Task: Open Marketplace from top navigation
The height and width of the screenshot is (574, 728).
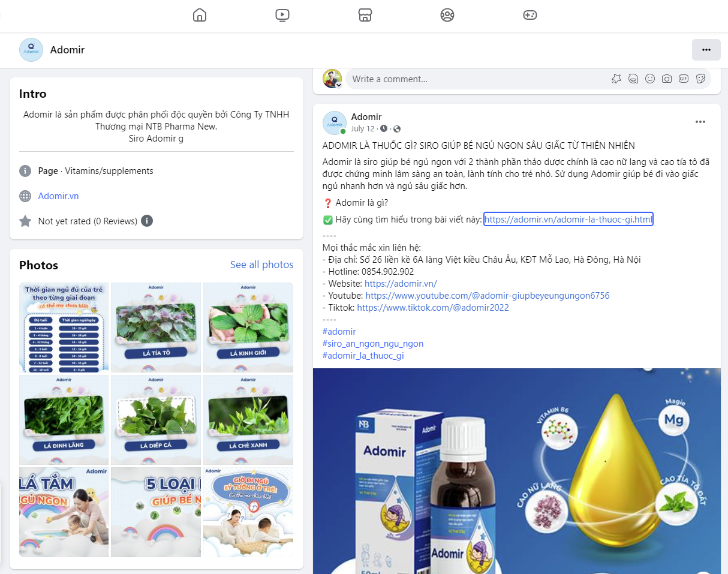Action: pyautogui.click(x=365, y=15)
